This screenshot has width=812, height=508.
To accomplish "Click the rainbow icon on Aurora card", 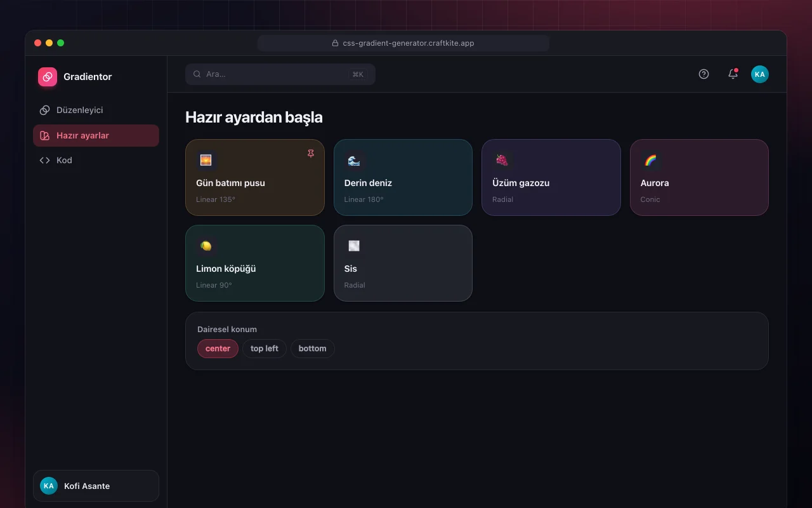I will click(650, 161).
